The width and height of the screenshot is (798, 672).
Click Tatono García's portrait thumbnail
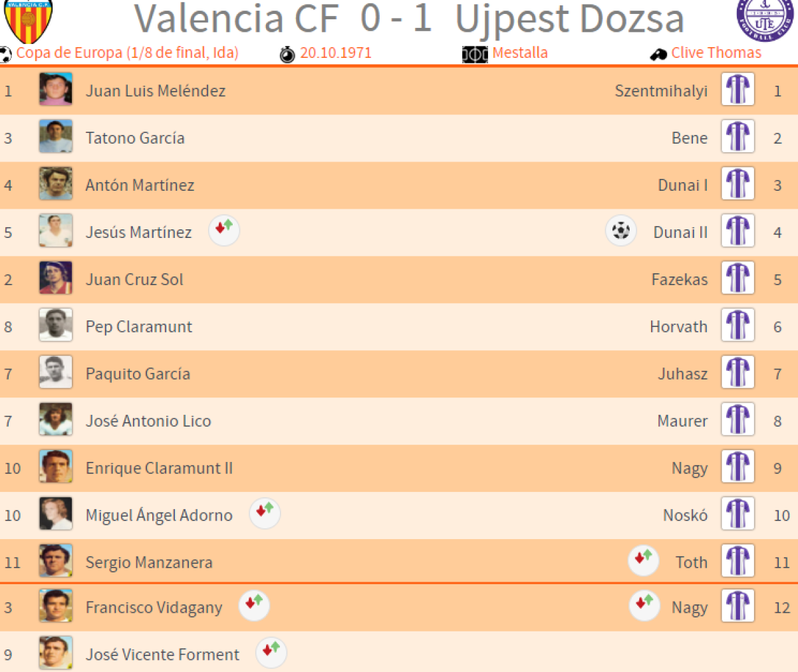tap(56, 137)
